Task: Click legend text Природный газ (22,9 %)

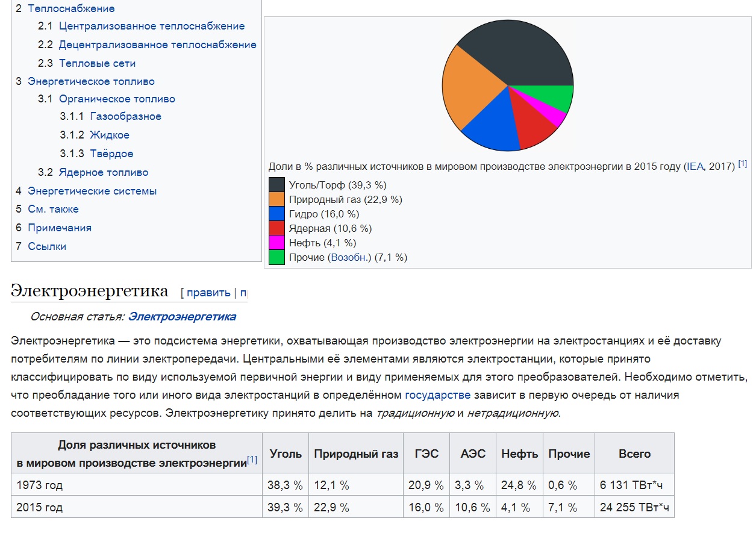Action: point(346,199)
